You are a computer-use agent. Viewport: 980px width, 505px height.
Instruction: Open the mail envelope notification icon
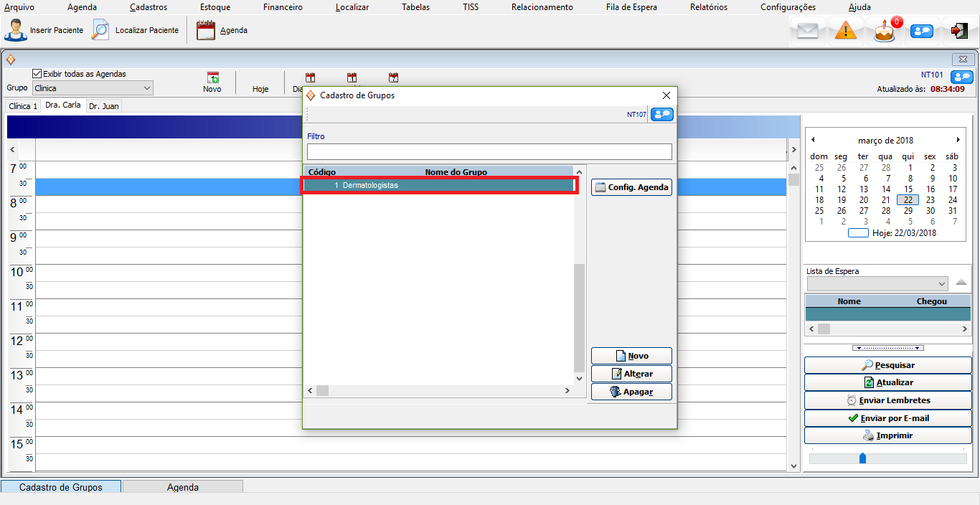coord(808,31)
